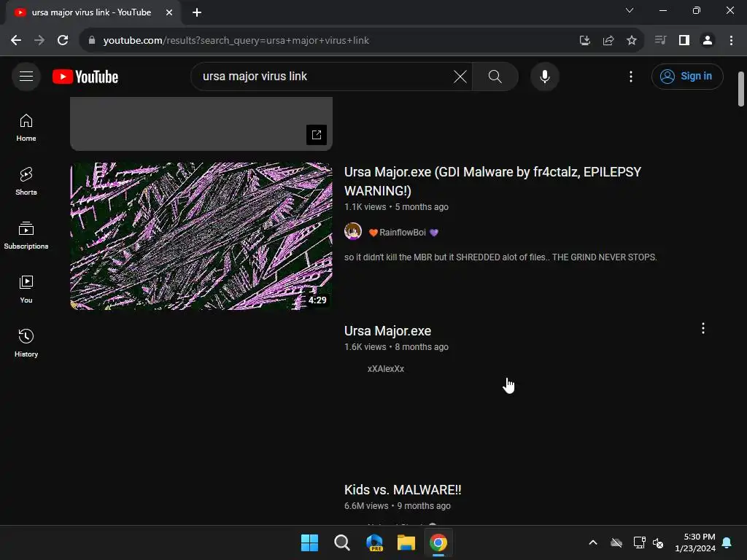
Task: Click the install app icon in address bar
Action: click(584, 41)
